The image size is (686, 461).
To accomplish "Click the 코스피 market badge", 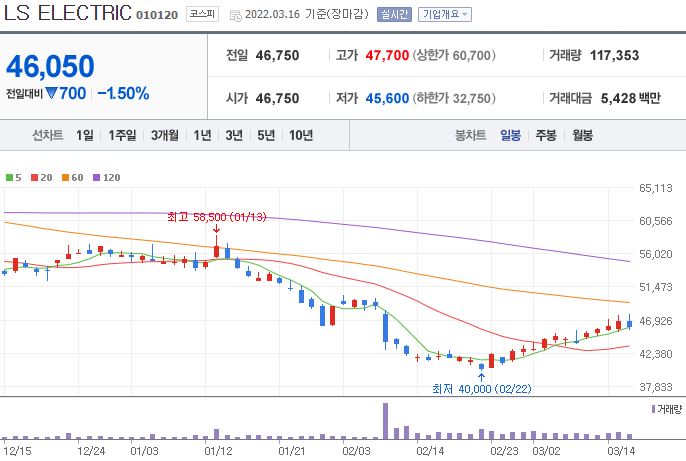I will pyautogui.click(x=202, y=14).
